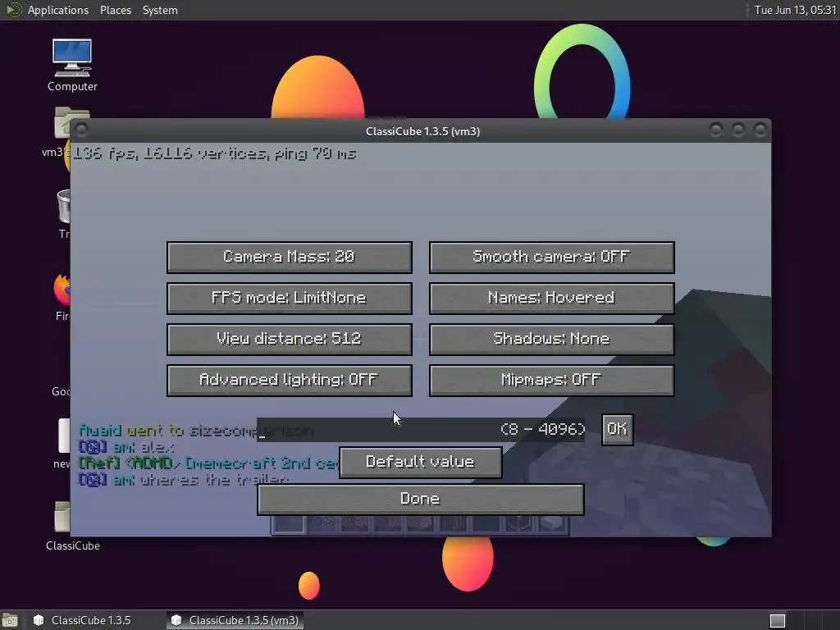Click the clock in top panel
This screenshot has height=630, width=840.
click(795, 10)
